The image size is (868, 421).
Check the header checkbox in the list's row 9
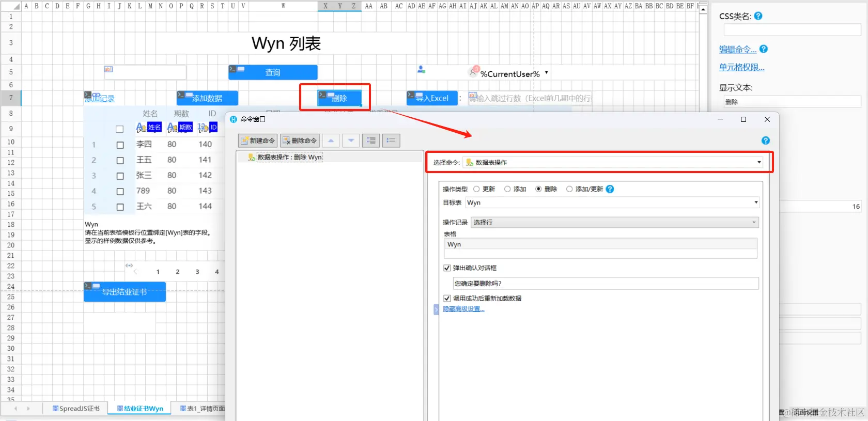[119, 129]
